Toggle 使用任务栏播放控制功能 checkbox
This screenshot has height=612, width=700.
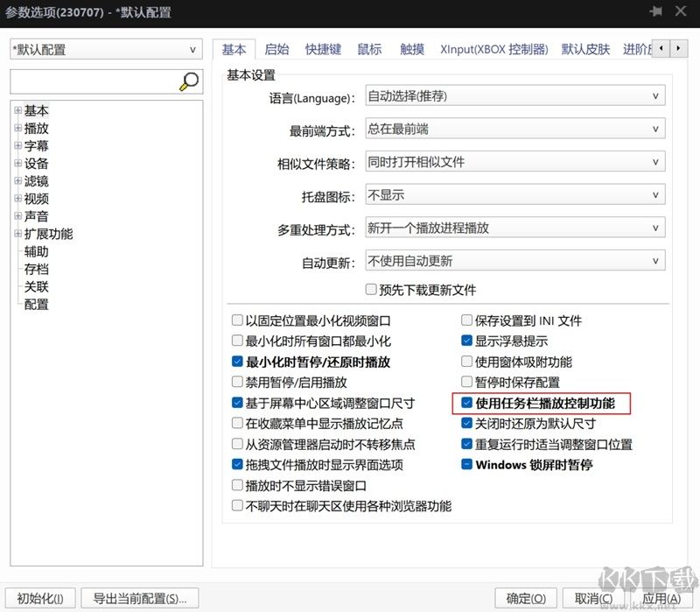(466, 403)
